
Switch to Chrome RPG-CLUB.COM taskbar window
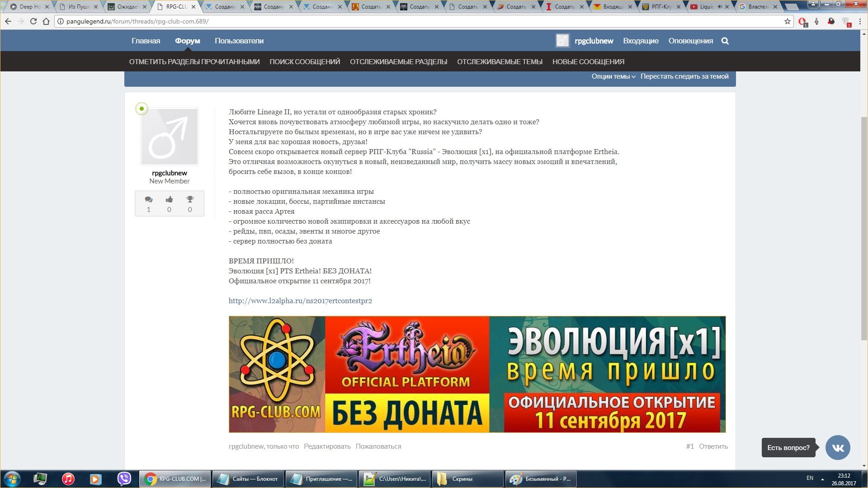pyautogui.click(x=175, y=479)
